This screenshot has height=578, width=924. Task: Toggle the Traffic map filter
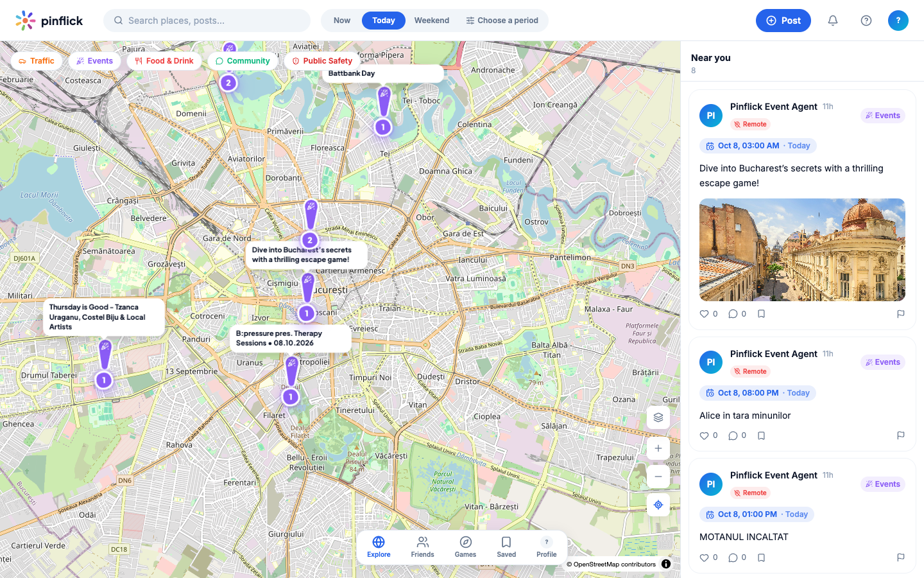coord(37,61)
